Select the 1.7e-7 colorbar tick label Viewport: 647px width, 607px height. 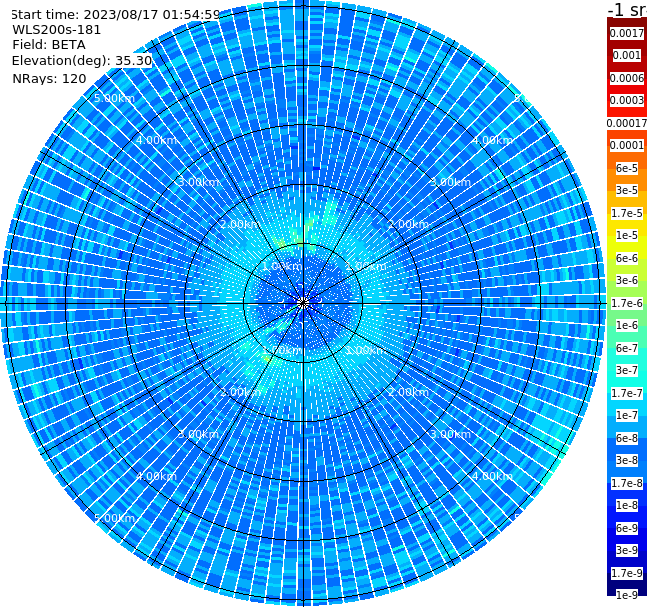[627, 393]
